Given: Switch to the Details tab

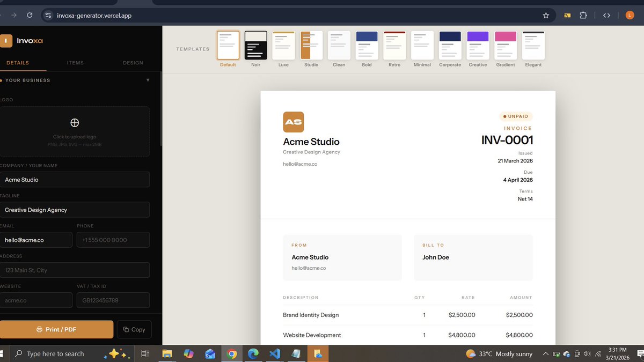Looking at the screenshot, I should tap(18, 63).
